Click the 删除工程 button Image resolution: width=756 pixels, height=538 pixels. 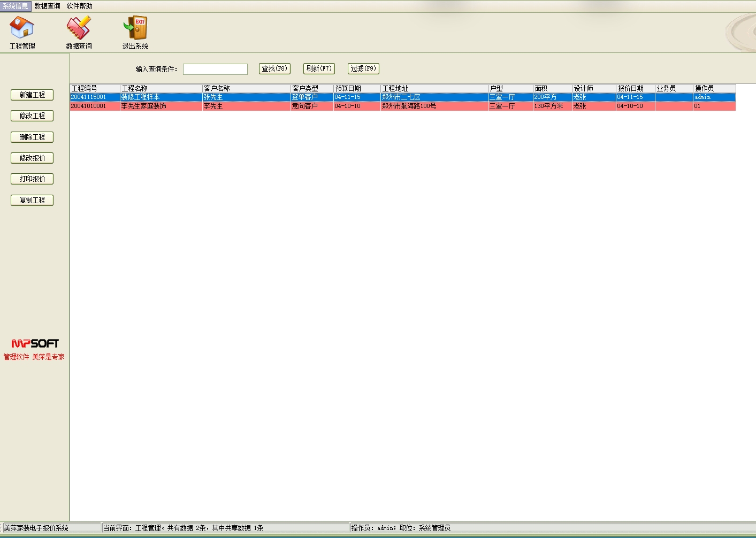32,137
